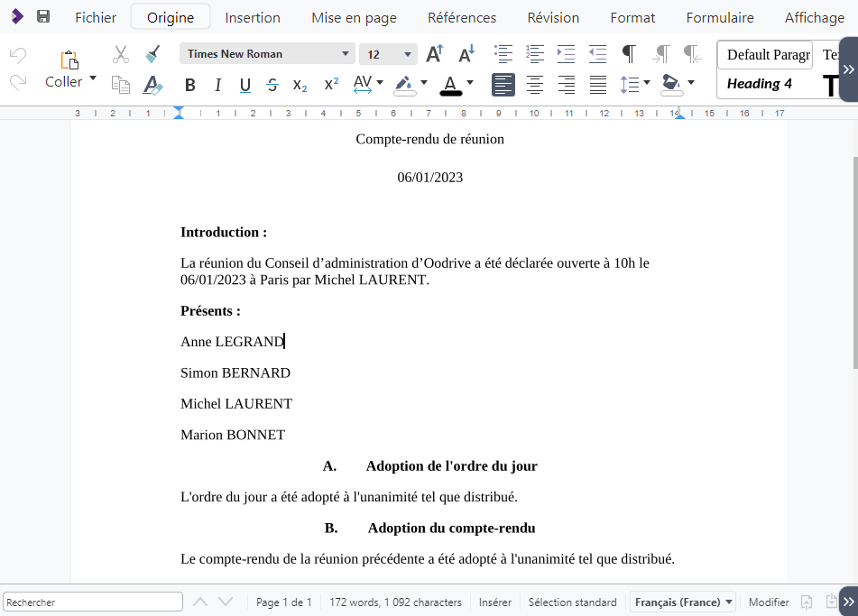
Task: Increase font size with enlarge icon
Action: coord(434,54)
